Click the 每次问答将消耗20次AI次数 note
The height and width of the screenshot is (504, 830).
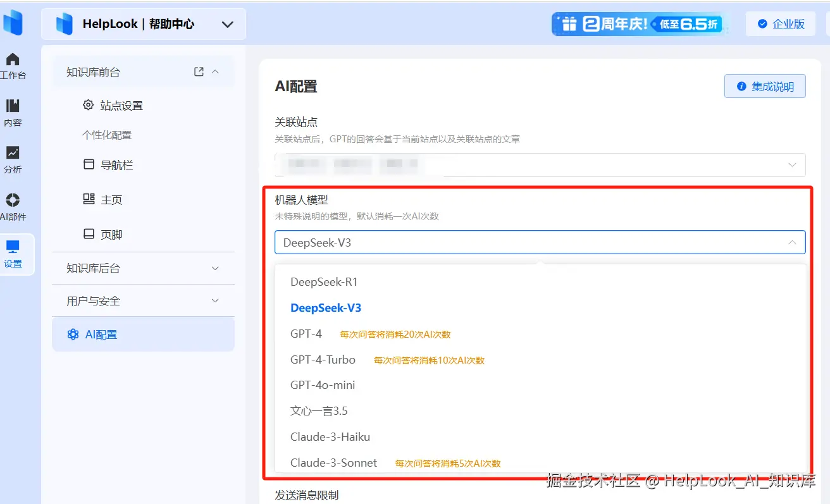(395, 335)
